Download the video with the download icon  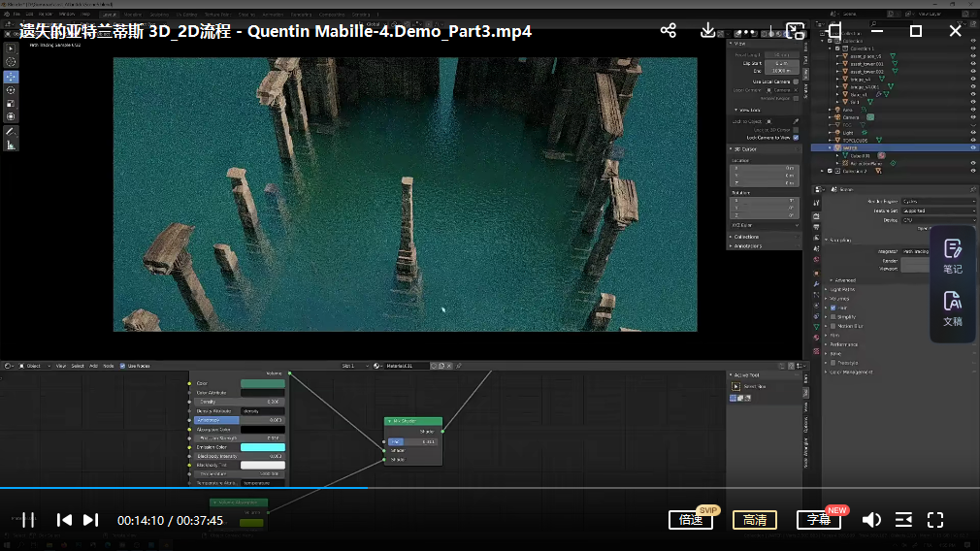(x=707, y=30)
